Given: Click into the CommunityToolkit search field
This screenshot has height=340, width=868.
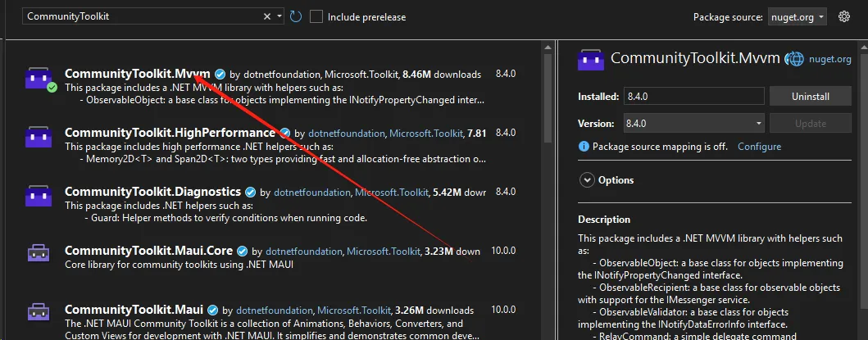Looking at the screenshot, I should pyautogui.click(x=139, y=16).
